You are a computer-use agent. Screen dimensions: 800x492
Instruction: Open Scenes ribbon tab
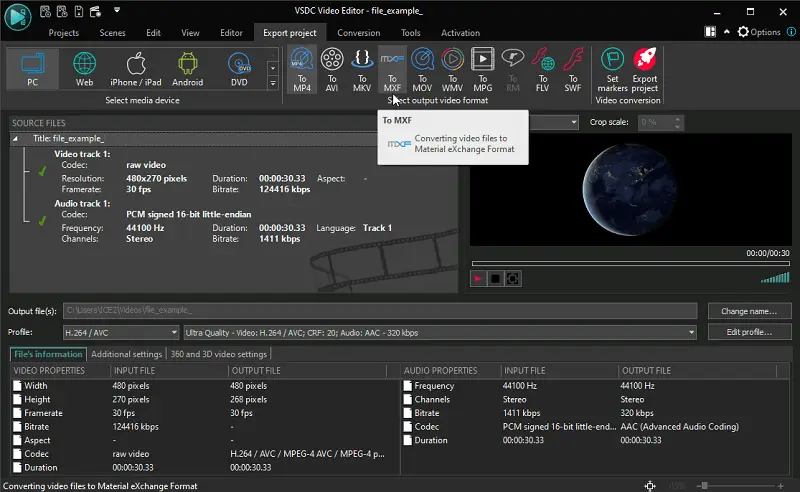(x=112, y=33)
